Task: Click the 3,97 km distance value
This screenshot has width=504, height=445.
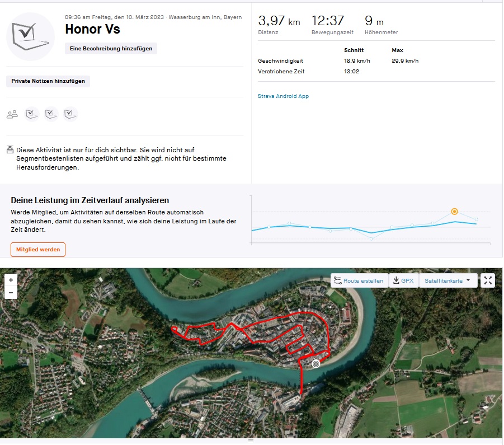Action: coord(279,21)
